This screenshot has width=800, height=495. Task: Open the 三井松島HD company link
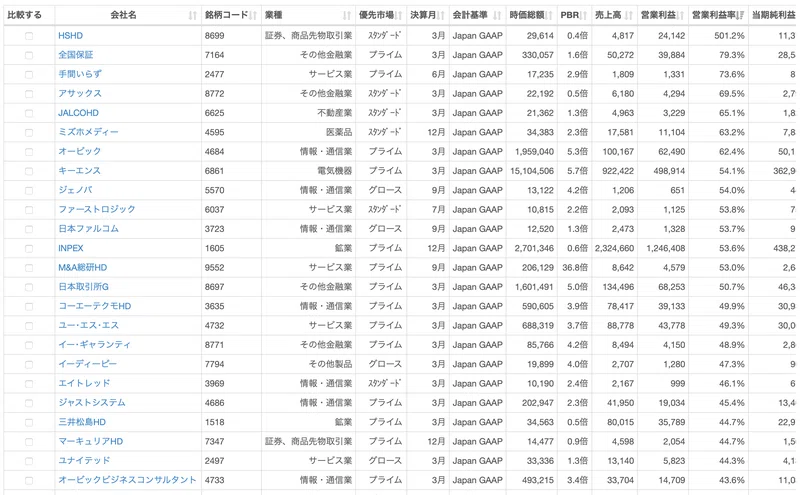[82, 422]
